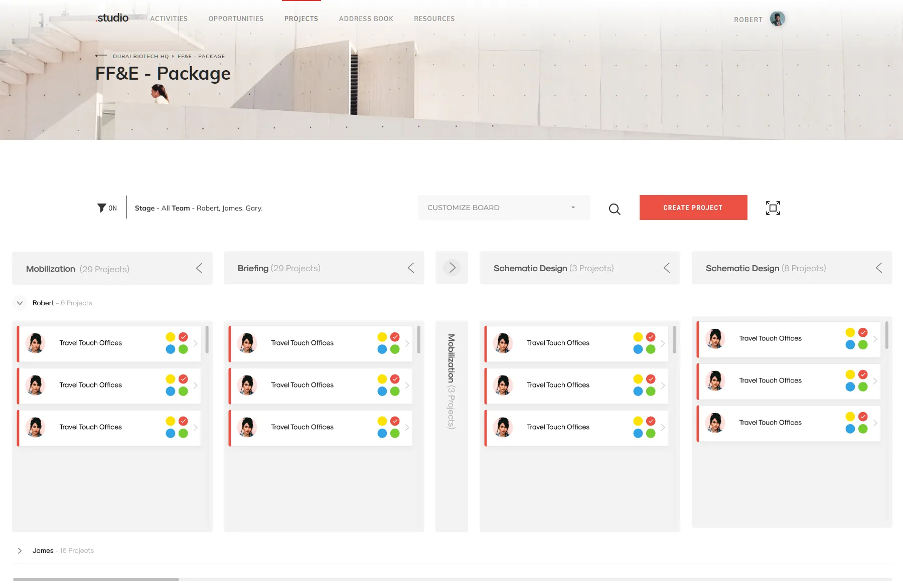Image resolution: width=903 pixels, height=588 pixels.
Task: Click the red checkmark badge on first Mobilization card
Action: [x=183, y=336]
